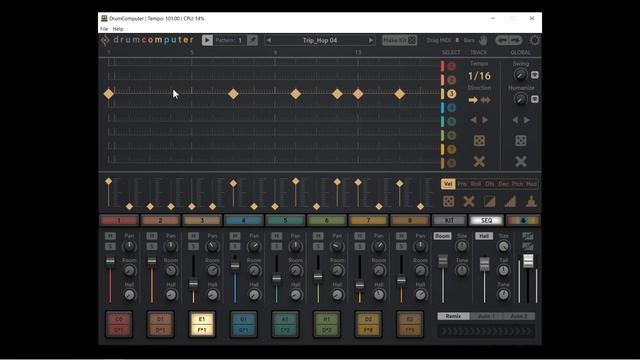The image size is (640, 360).
Task: Select the Roll parameter tab
Action: [476, 184]
